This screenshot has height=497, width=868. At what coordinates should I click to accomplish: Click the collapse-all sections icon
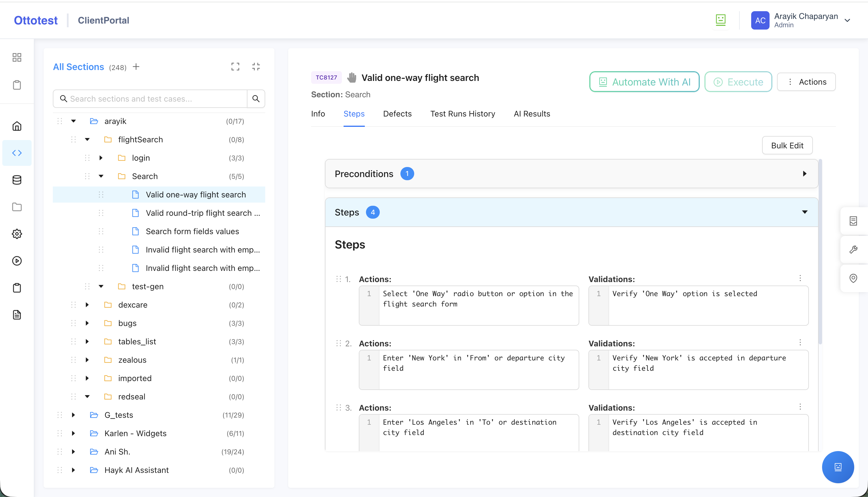pos(256,67)
